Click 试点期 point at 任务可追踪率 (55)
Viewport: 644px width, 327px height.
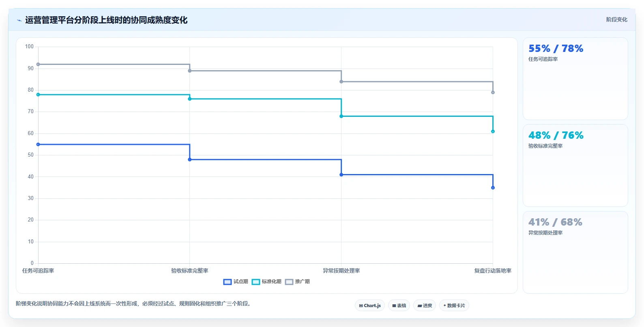[38, 144]
